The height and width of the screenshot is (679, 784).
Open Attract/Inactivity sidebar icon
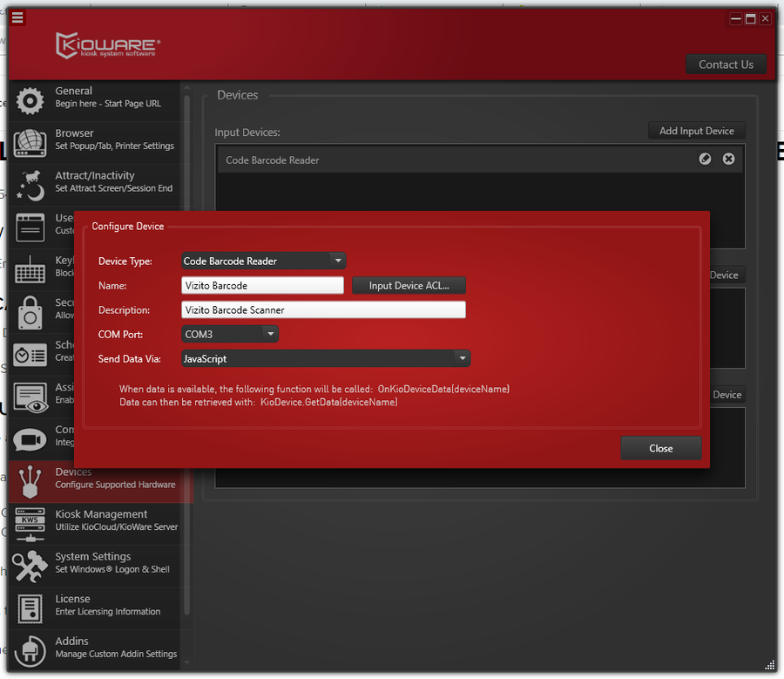(30, 185)
